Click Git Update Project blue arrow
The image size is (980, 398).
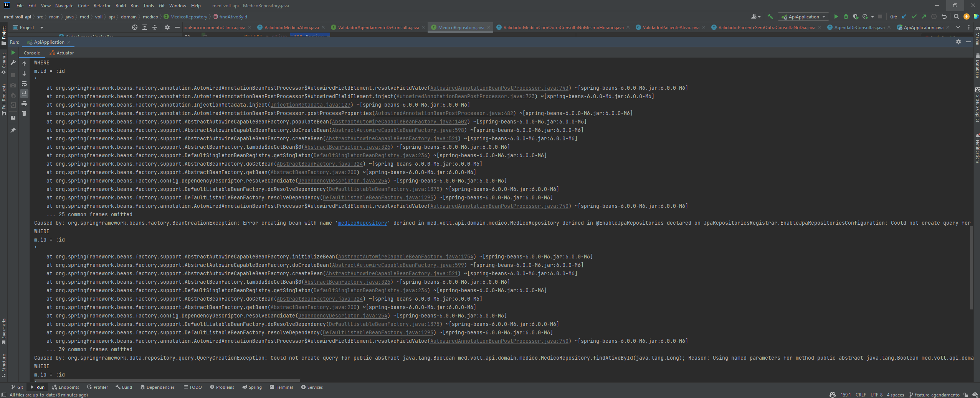tap(904, 16)
